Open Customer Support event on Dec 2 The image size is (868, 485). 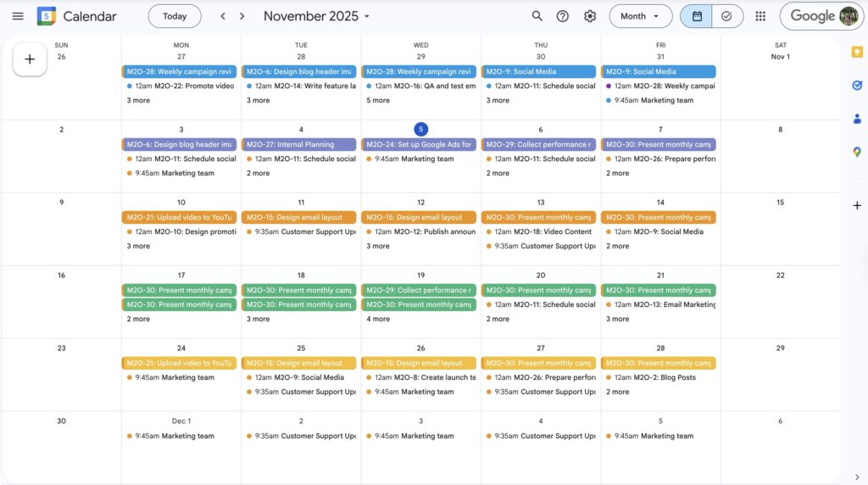point(299,437)
